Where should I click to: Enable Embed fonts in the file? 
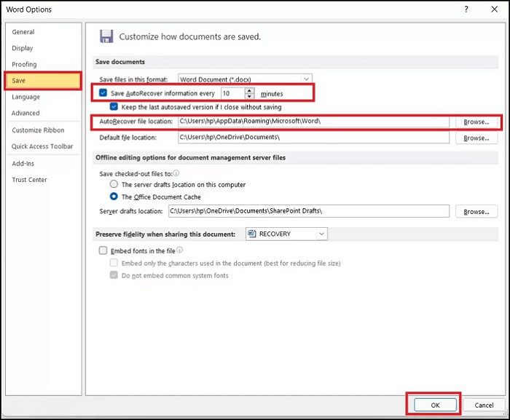pos(103,250)
